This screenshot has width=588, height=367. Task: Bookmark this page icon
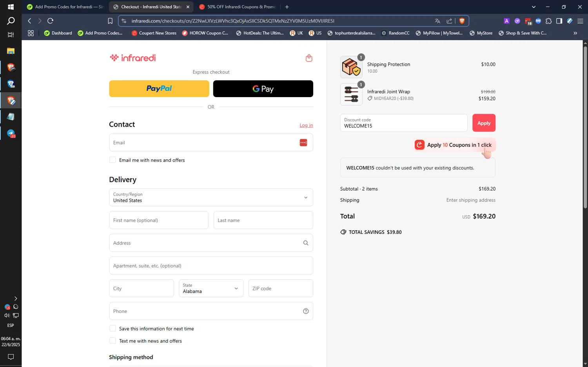point(110,21)
